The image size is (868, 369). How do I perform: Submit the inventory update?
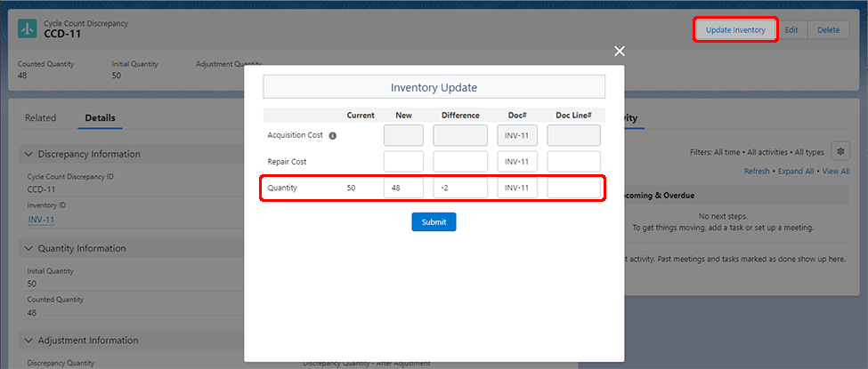point(434,221)
